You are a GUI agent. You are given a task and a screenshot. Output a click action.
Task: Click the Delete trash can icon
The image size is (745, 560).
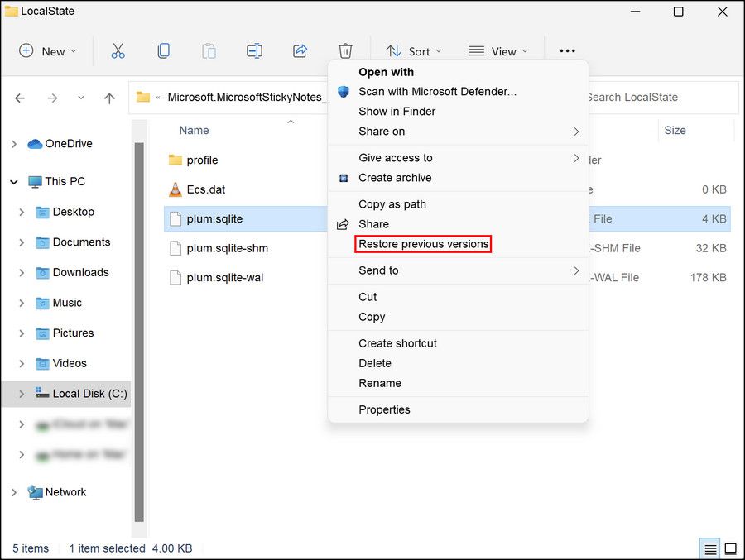(345, 50)
